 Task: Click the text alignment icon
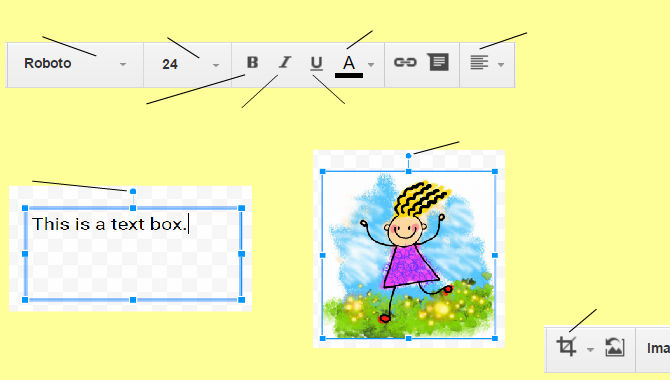point(479,62)
